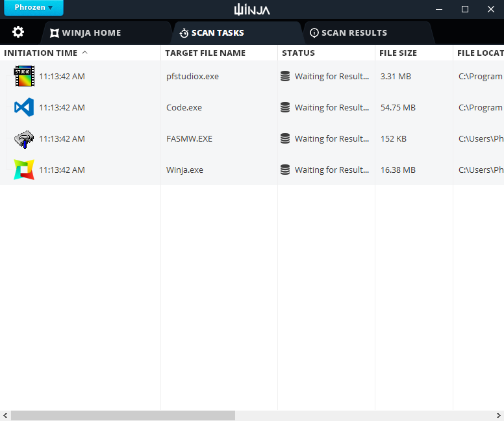
Task: Click Waiting for Result status of Winja.exe
Action: pyautogui.click(x=332, y=170)
